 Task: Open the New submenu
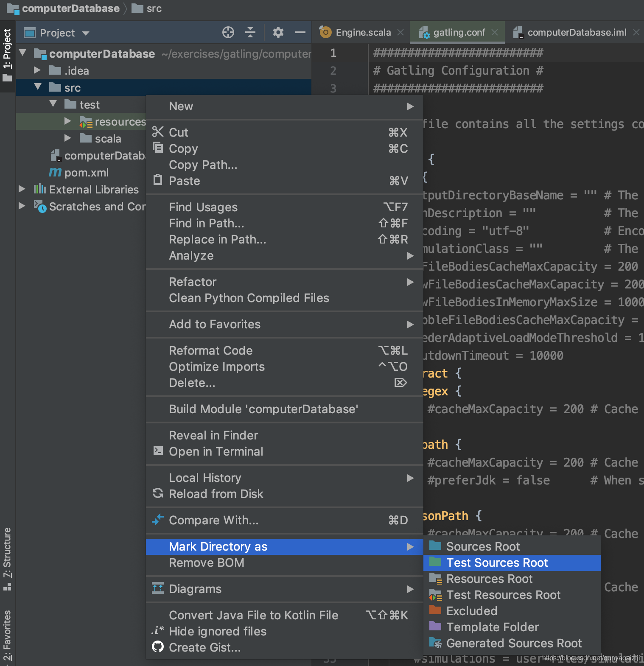285,106
